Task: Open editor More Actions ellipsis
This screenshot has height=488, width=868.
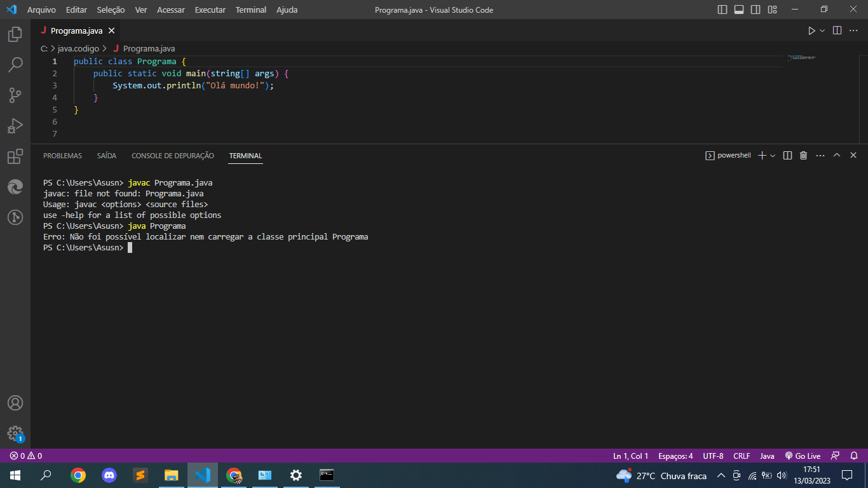Action: (853, 30)
